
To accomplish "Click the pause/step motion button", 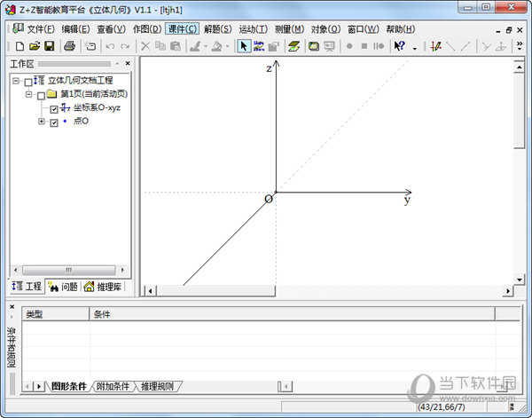I will click(379, 46).
